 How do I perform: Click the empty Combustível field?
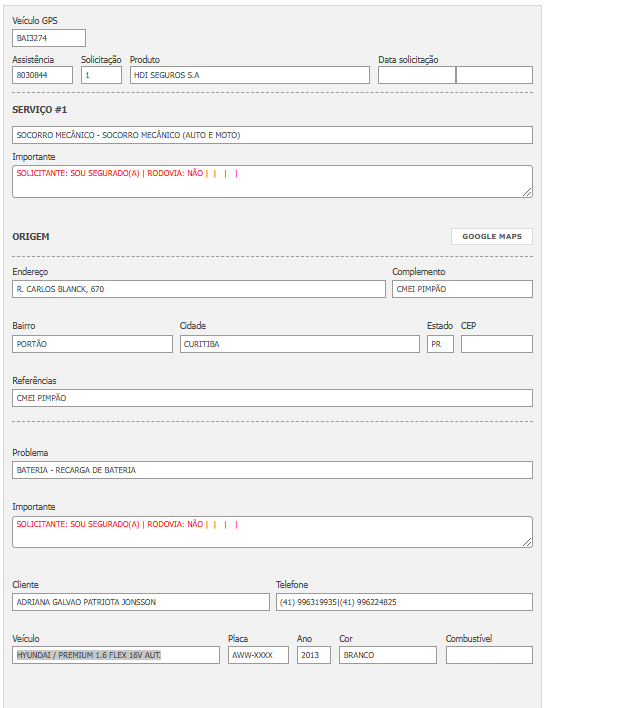[489, 655]
